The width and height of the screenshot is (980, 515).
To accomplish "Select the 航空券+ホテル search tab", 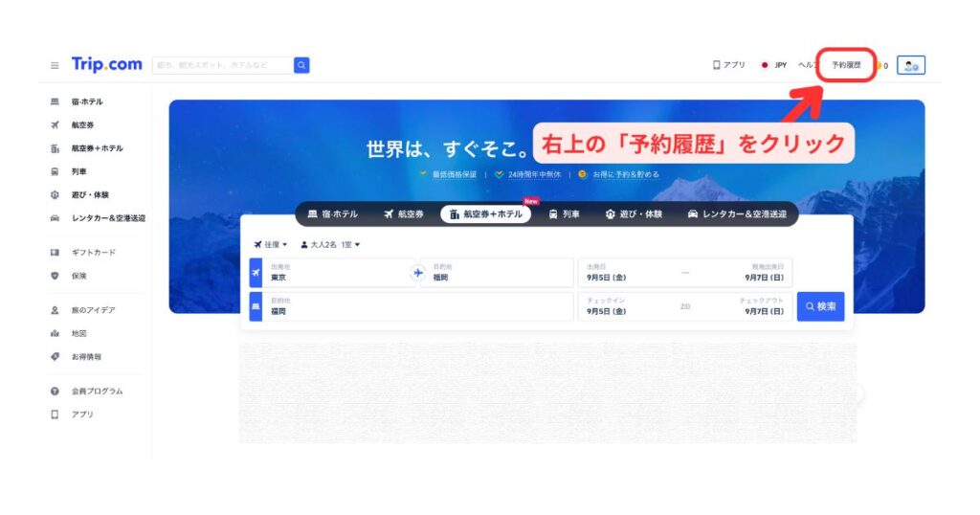I will point(485,214).
